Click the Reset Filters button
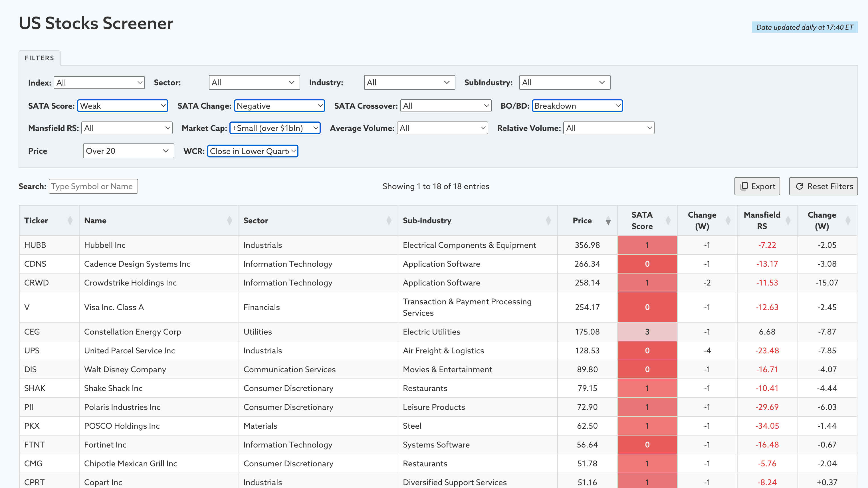The width and height of the screenshot is (868, 488). [x=823, y=186]
